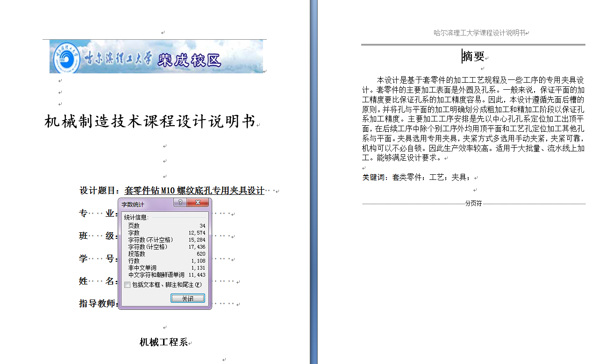Click the 哈尔滨理工大学 荣成校区 banner image
Screen dimensions: 592x364
(156, 57)
